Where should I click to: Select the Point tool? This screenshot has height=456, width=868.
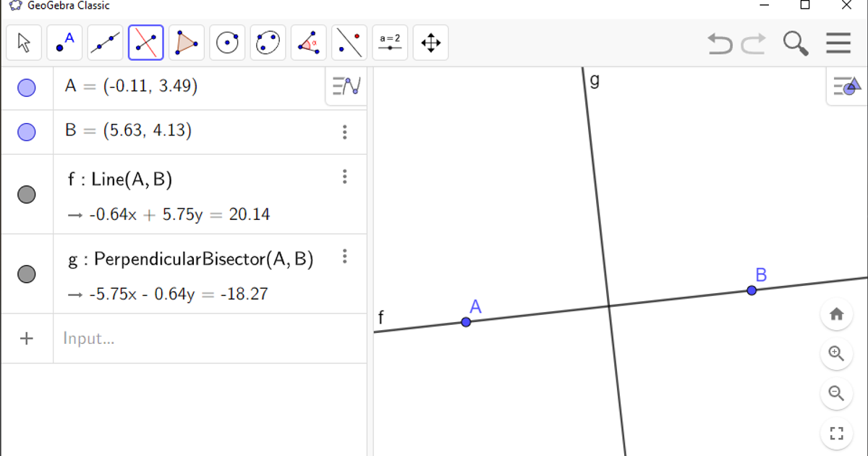64,42
